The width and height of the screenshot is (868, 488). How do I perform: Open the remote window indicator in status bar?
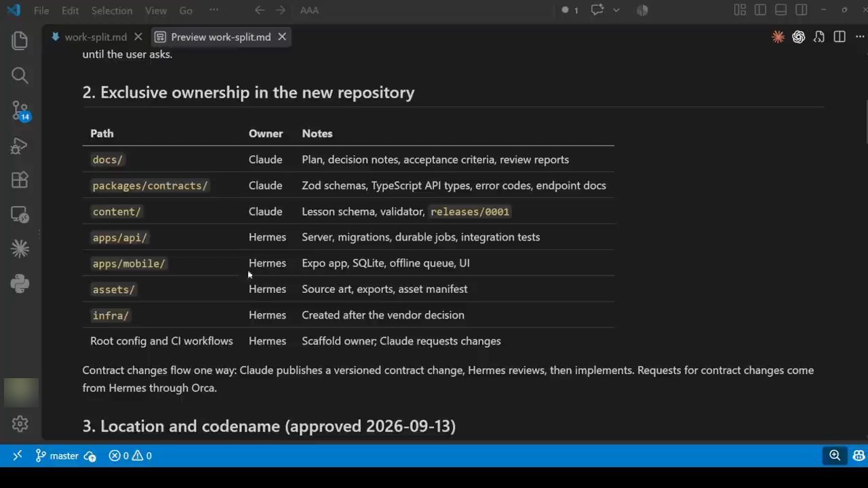coord(17,455)
